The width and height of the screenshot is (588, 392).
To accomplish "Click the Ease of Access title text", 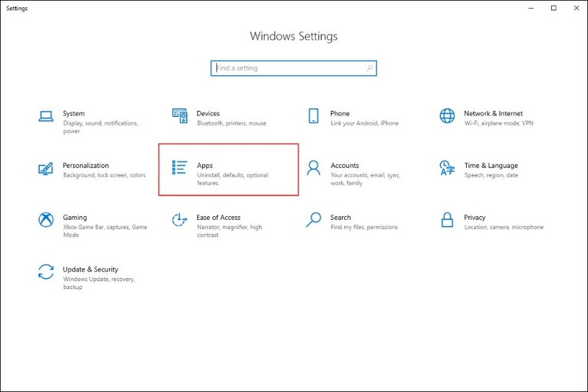I will click(218, 218).
